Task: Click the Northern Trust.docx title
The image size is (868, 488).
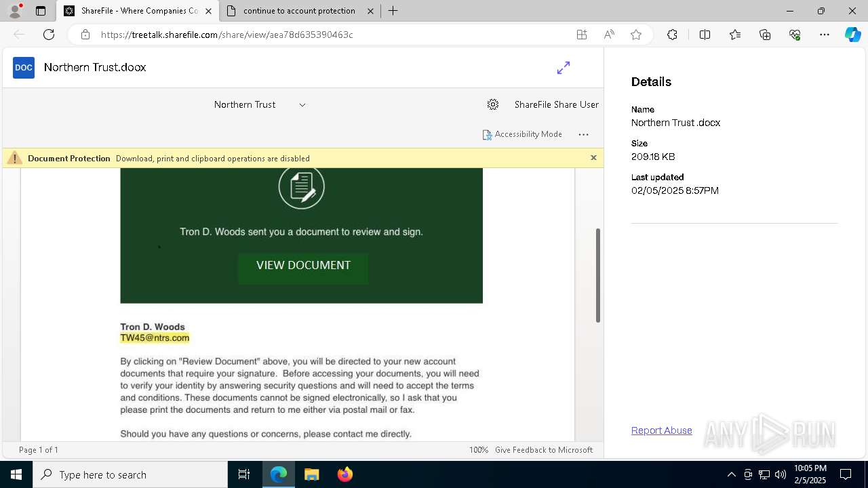Action: tap(95, 67)
